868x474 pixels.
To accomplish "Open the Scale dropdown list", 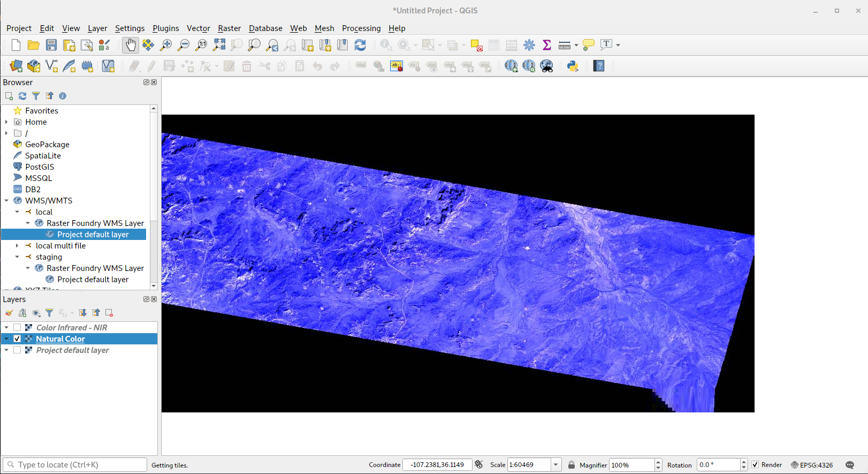I will coord(556,465).
